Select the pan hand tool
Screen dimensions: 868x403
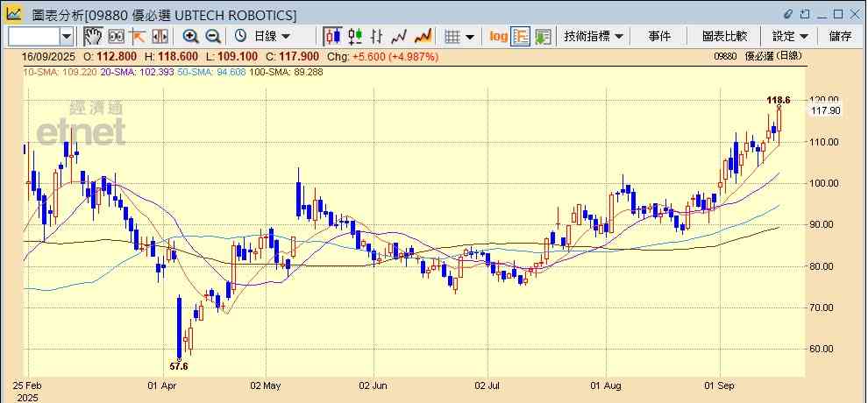coord(94,37)
